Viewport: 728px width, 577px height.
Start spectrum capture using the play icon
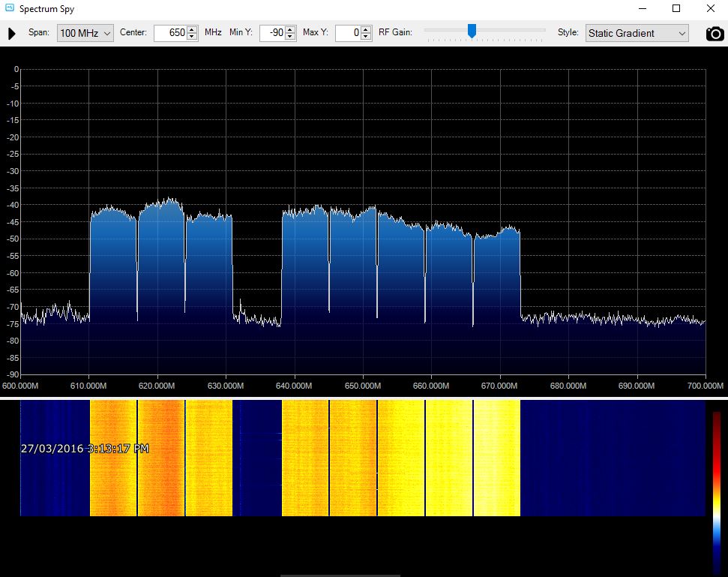10,33
